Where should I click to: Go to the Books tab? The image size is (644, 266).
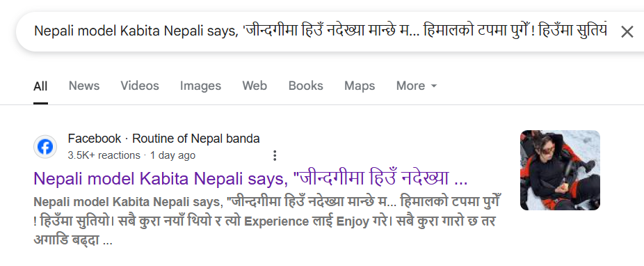[305, 86]
